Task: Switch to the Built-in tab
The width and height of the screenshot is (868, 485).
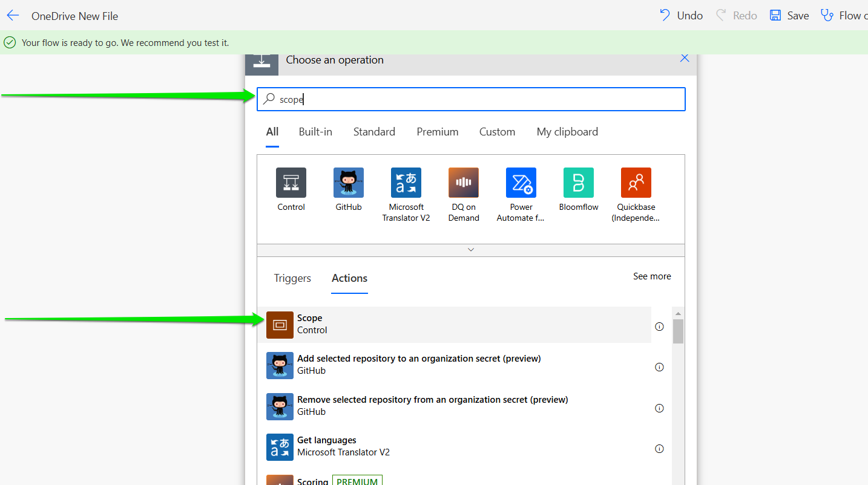Action: click(315, 132)
